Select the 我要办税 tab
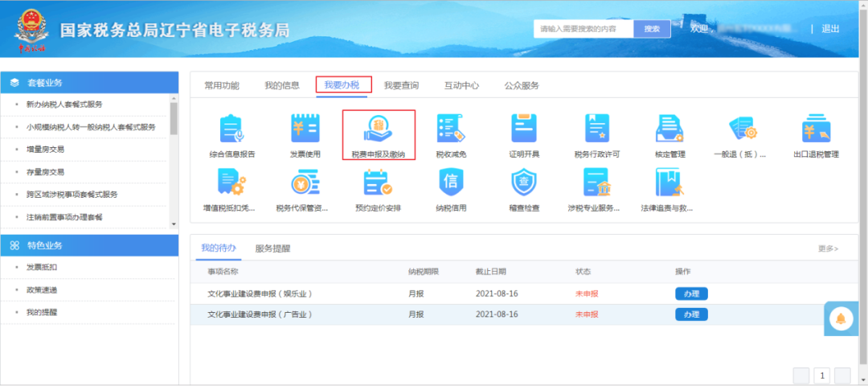 342,85
